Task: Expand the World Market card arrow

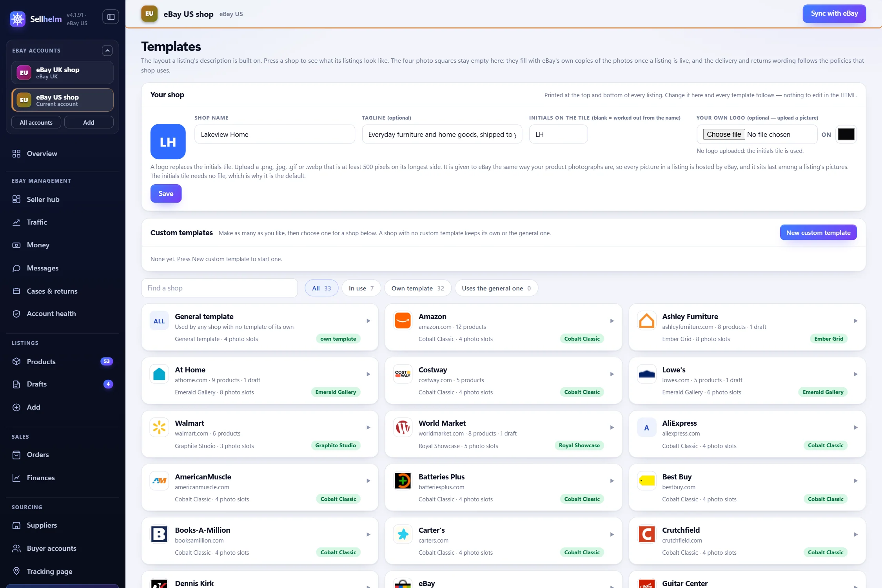Action: 612,428
